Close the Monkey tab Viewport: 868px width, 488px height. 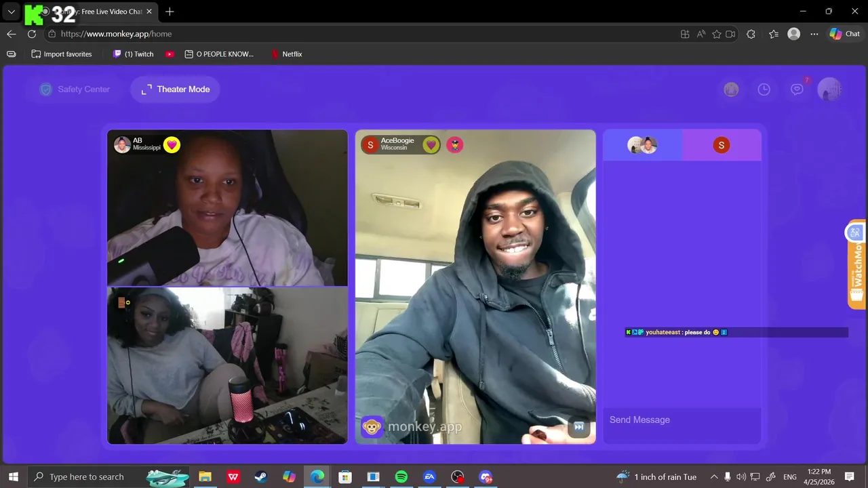(149, 12)
